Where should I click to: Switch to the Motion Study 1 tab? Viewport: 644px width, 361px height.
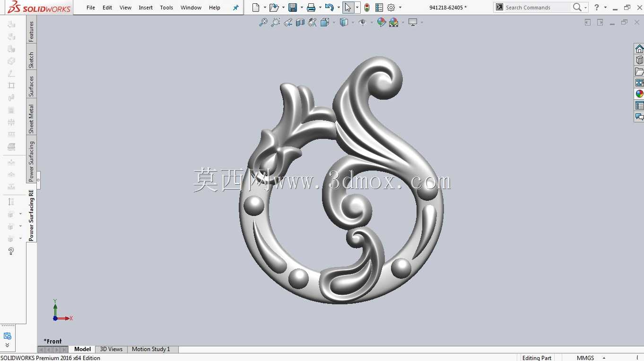(151, 349)
